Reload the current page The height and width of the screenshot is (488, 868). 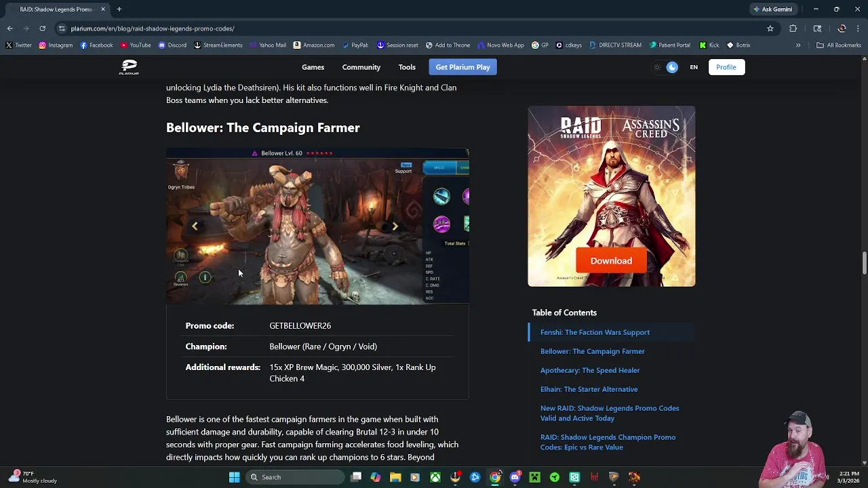point(42,28)
